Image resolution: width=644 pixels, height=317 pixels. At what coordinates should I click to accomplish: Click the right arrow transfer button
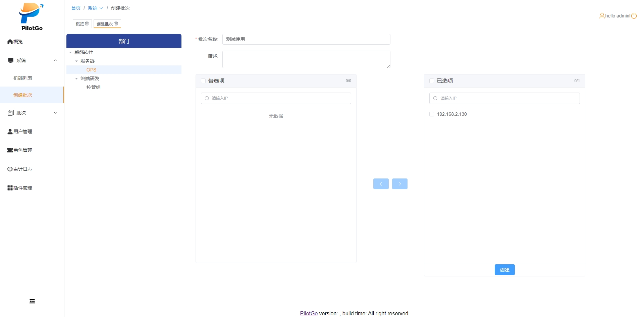point(399,184)
